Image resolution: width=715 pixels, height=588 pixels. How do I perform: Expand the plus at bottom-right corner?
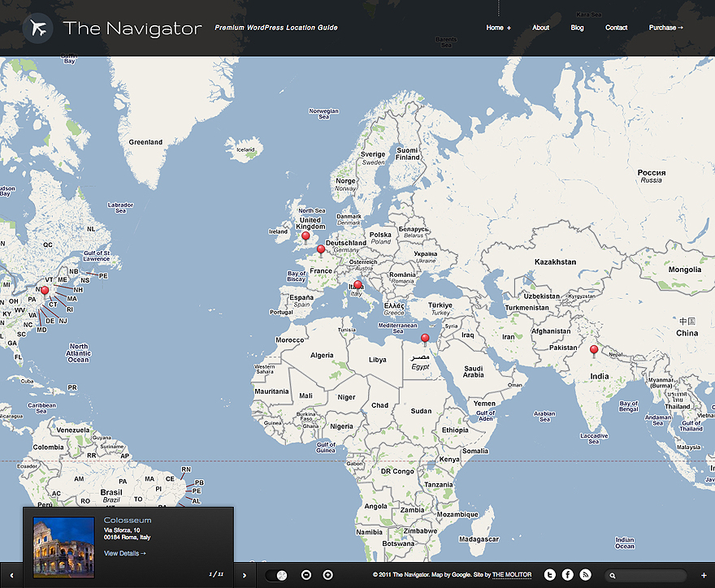pyautogui.click(x=704, y=575)
